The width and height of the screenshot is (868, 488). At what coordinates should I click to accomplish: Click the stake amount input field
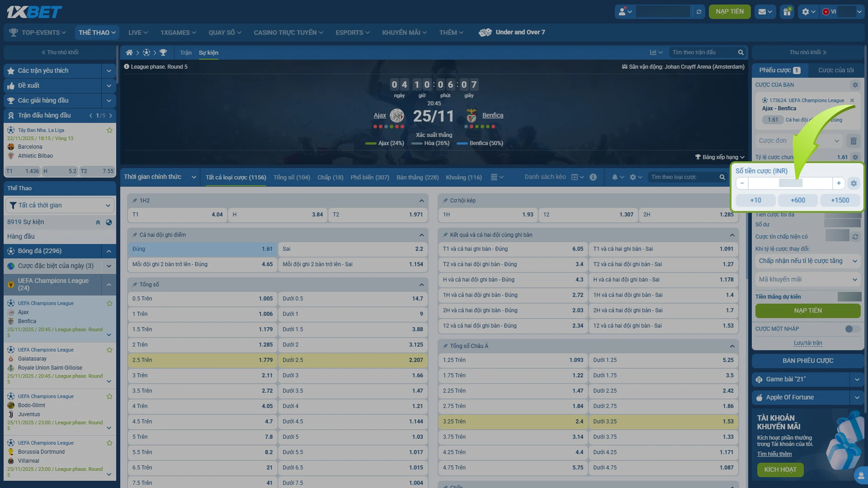point(790,183)
